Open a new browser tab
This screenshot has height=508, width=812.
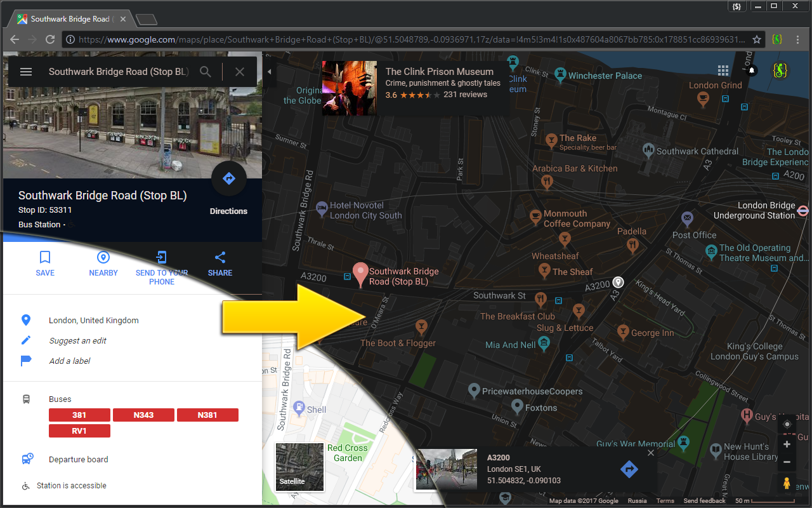[x=147, y=20]
